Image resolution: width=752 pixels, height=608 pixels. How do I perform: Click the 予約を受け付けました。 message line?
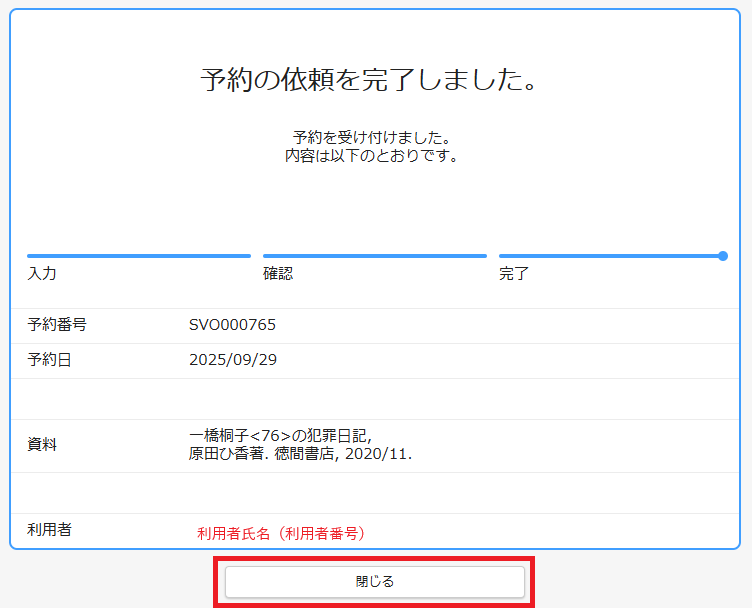[371, 137]
